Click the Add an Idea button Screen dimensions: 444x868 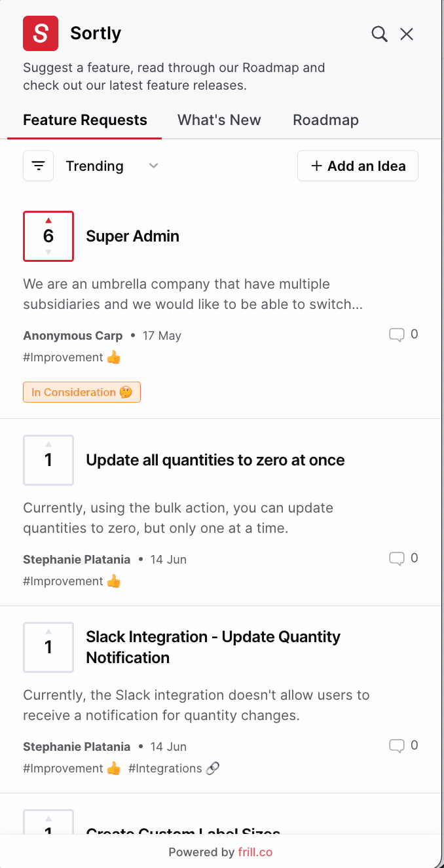click(358, 166)
